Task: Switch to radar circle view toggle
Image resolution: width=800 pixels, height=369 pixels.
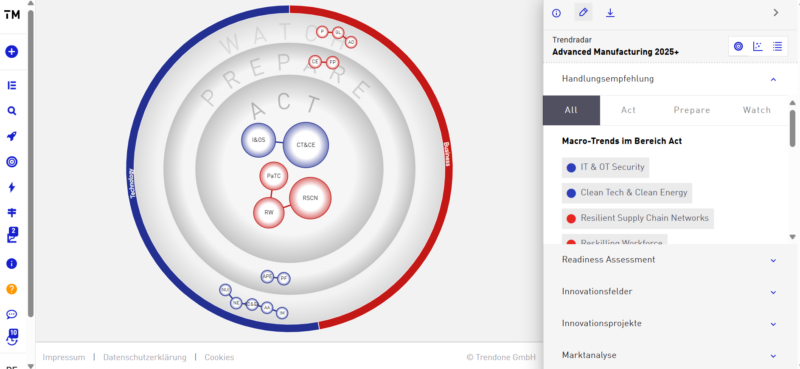Action: pos(738,46)
